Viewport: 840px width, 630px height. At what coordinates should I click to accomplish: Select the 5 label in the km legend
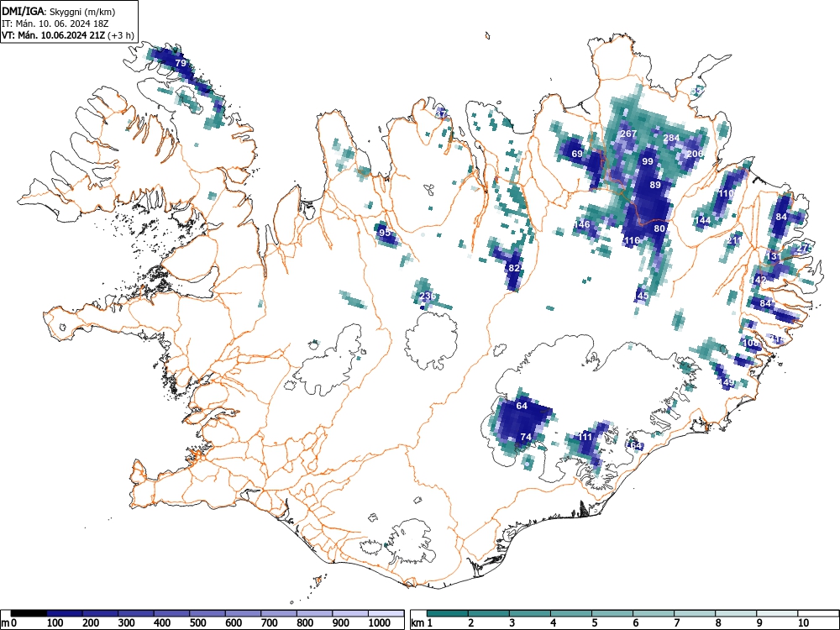click(x=594, y=623)
